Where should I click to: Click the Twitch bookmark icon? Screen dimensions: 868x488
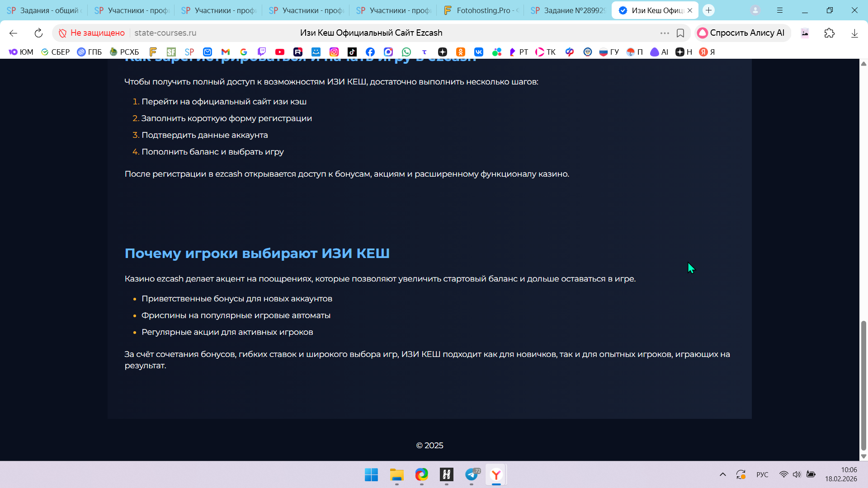(262, 52)
